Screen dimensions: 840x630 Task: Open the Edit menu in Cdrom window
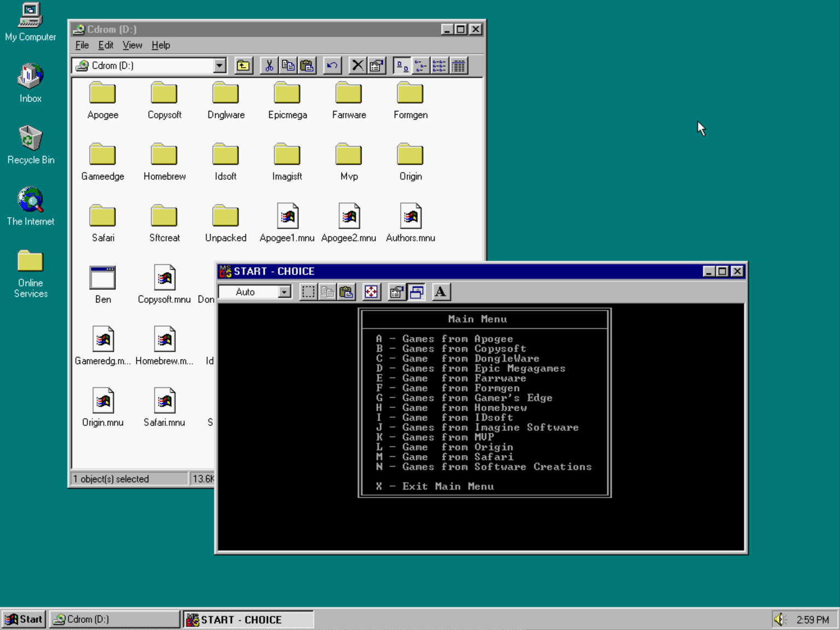[106, 45]
